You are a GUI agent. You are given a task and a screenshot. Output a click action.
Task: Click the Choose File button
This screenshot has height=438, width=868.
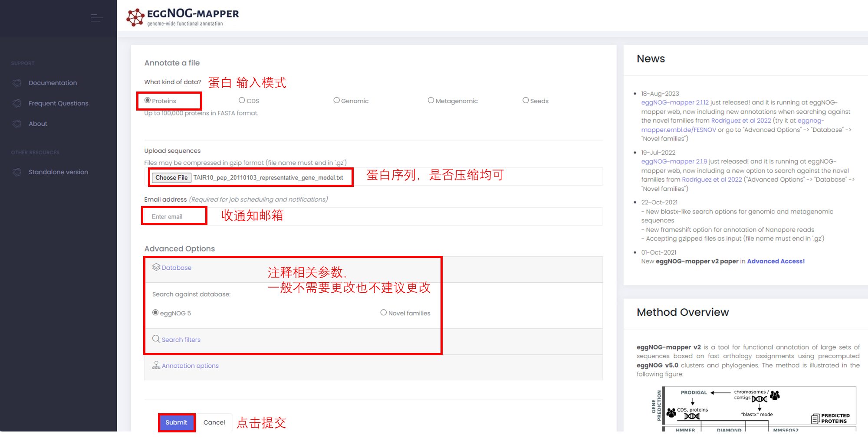pos(171,178)
